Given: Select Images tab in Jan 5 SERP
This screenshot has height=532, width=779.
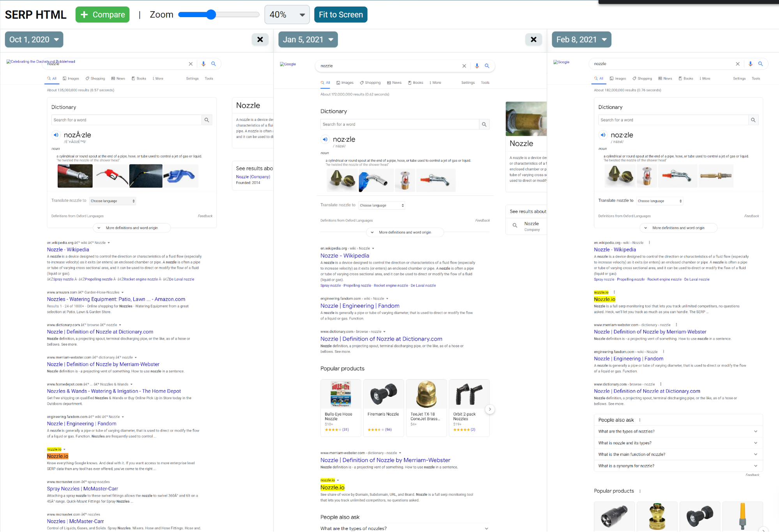Looking at the screenshot, I should coord(344,83).
